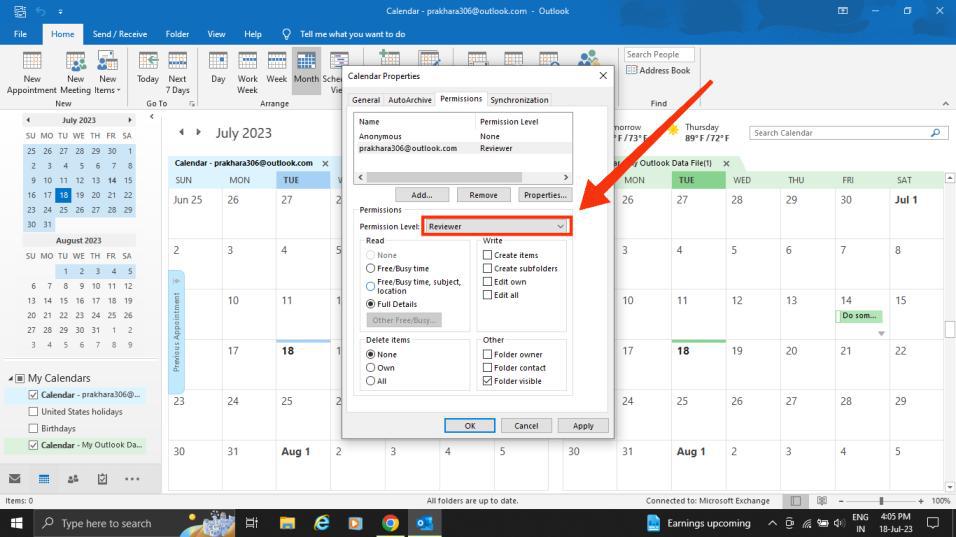This screenshot has height=537, width=956.
Task: Open People from the navigation bar
Action: click(x=73, y=479)
